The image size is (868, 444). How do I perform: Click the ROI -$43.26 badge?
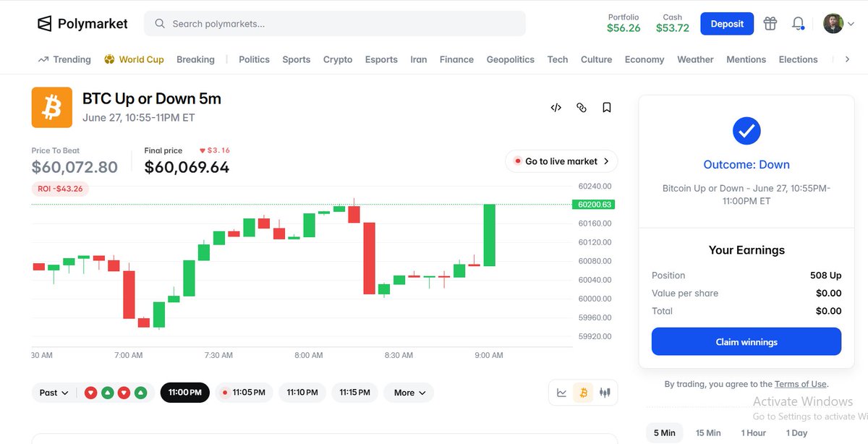click(x=60, y=189)
